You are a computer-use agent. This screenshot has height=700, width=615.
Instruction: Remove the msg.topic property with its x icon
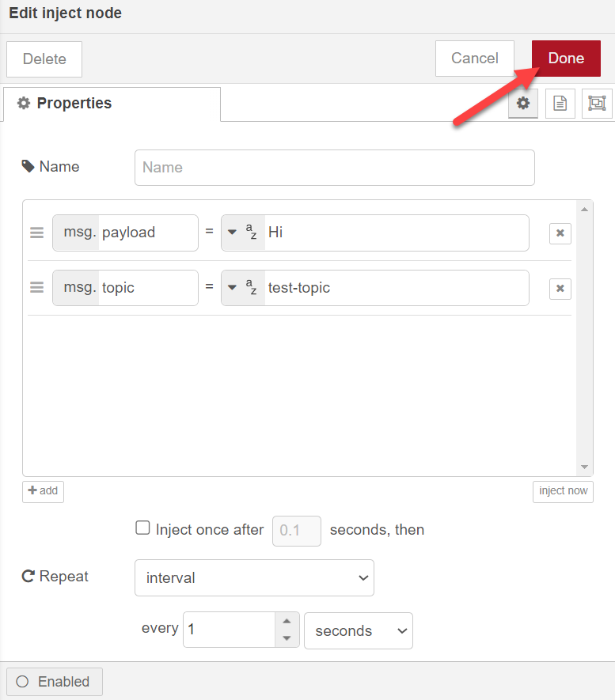pyautogui.click(x=560, y=288)
